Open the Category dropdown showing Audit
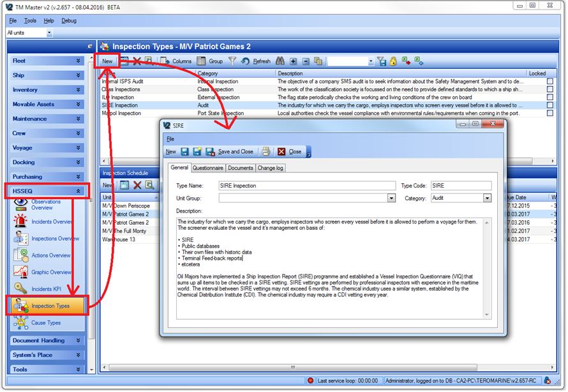The height and width of the screenshot is (392, 568). [x=487, y=197]
